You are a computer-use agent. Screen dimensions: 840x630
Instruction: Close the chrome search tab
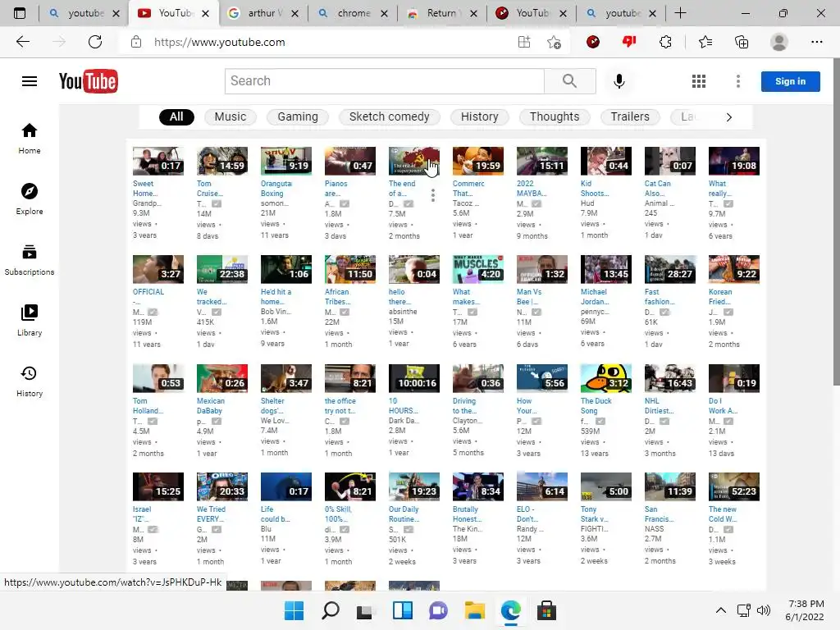(x=384, y=13)
